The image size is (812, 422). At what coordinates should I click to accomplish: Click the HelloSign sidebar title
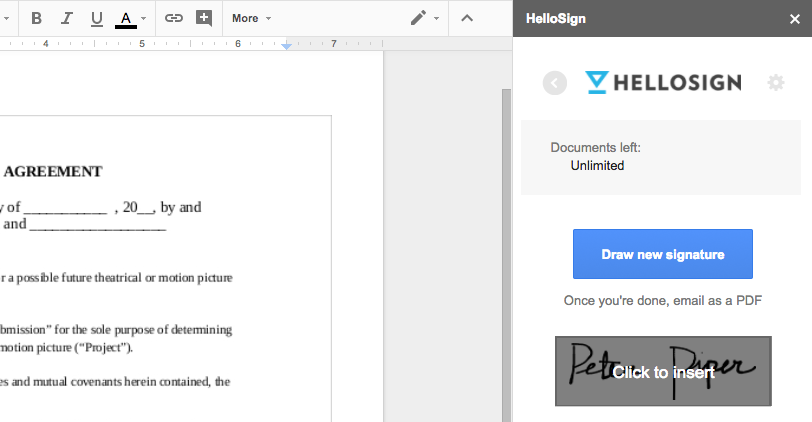pos(556,19)
